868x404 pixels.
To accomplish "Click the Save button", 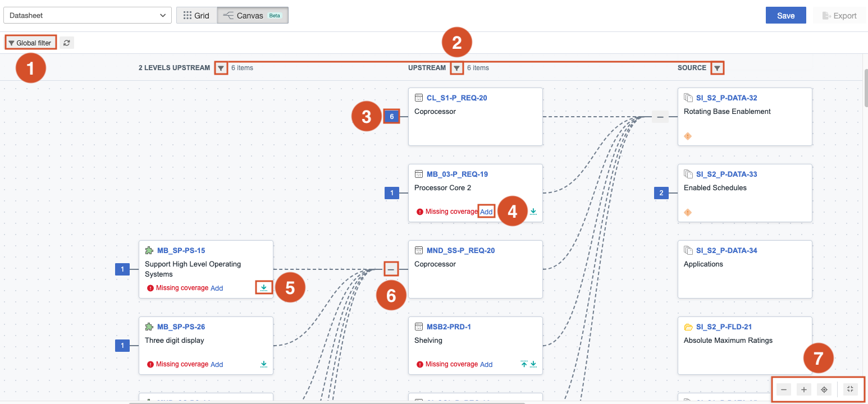I will (786, 16).
